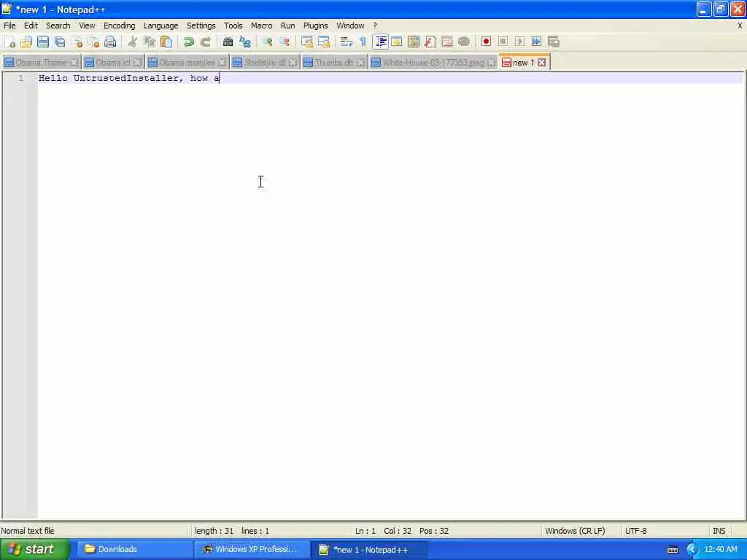Click the Cut scissors icon
Screen dimensions: 747x560
pos(133,42)
